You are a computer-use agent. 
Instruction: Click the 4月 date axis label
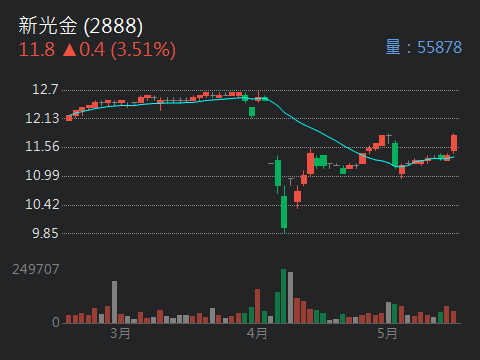click(257, 333)
